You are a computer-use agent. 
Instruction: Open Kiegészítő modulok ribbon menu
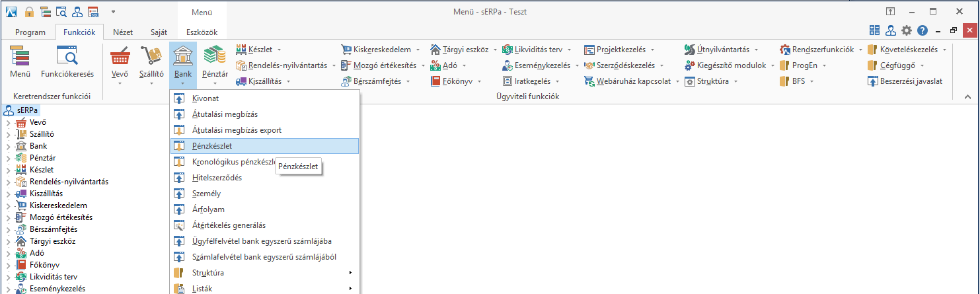click(x=731, y=65)
